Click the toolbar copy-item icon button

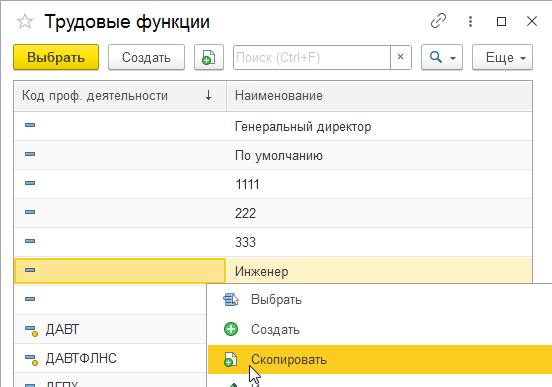(x=209, y=57)
